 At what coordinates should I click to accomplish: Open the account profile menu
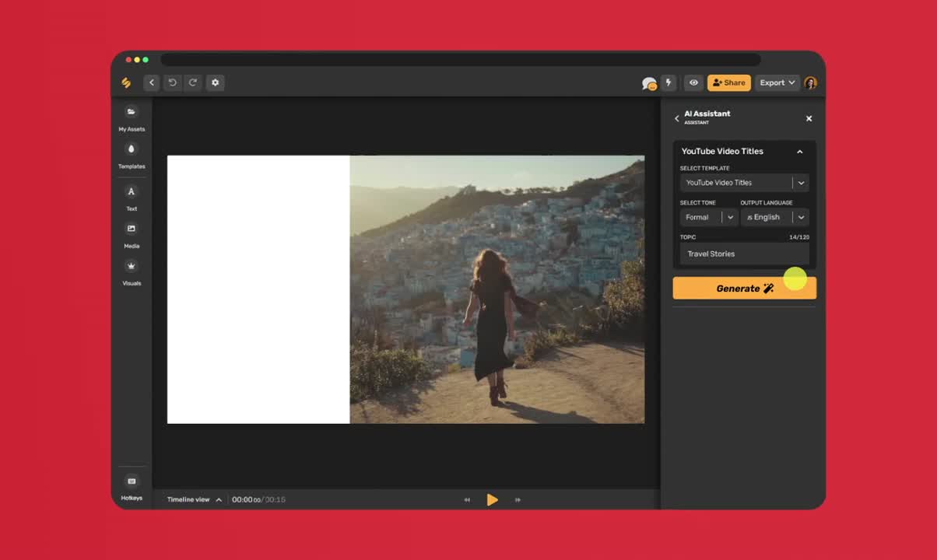point(810,82)
